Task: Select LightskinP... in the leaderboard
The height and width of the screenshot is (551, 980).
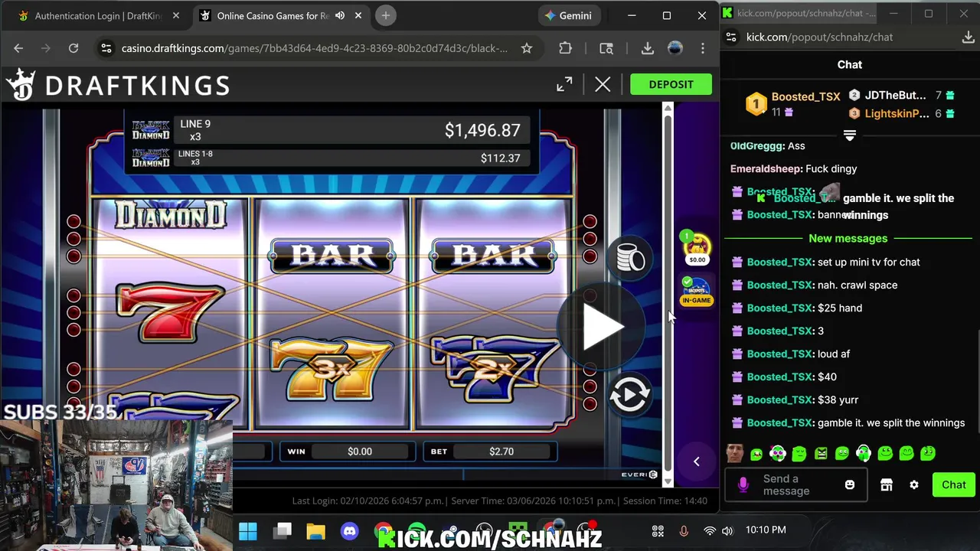Action: coord(897,114)
